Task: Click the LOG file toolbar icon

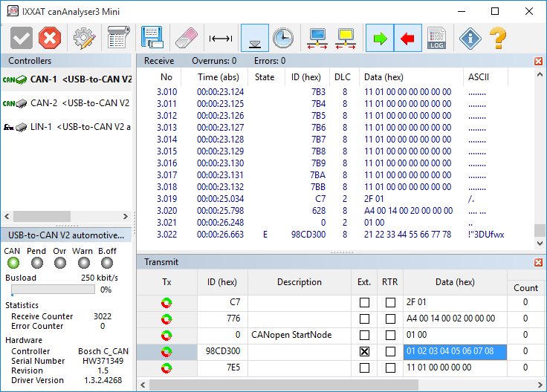Action: tap(436, 38)
